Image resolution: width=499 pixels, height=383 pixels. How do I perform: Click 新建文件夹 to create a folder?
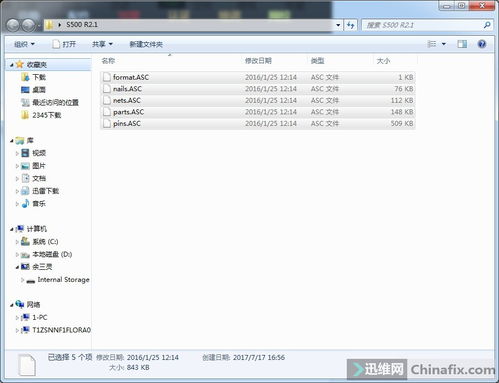pos(146,44)
